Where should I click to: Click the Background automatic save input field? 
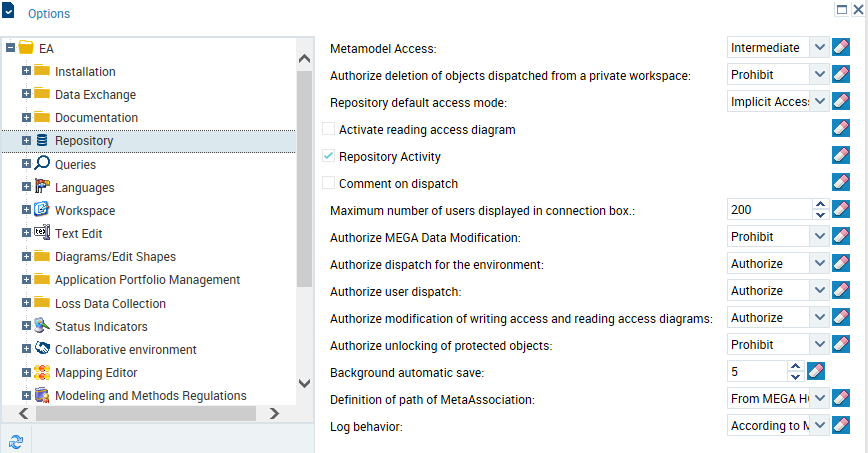pos(756,372)
